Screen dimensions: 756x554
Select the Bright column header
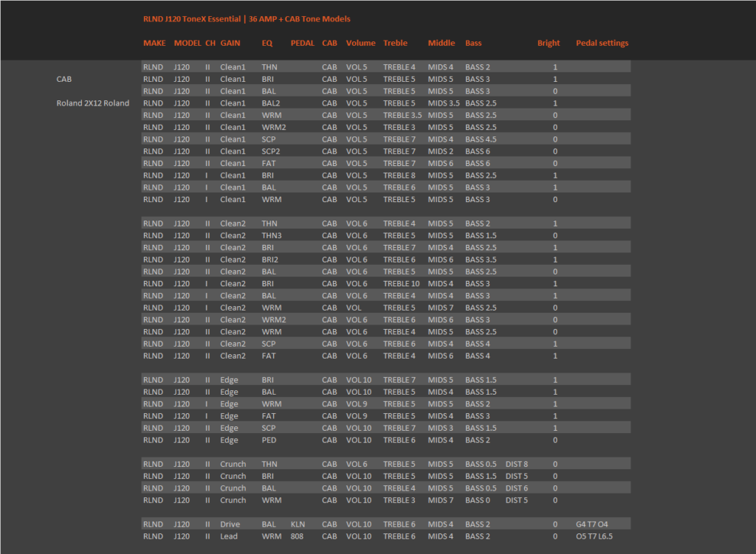pyautogui.click(x=549, y=44)
